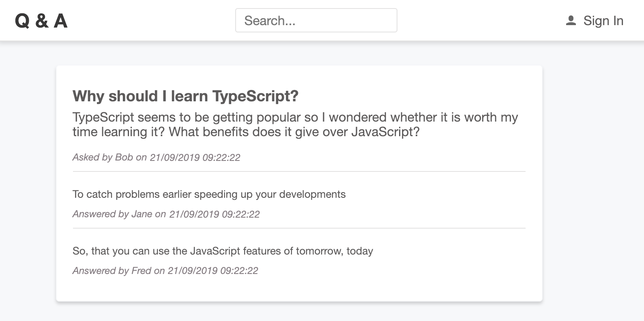Click the person icon beside Sign In
644x321 pixels.
[x=571, y=21]
